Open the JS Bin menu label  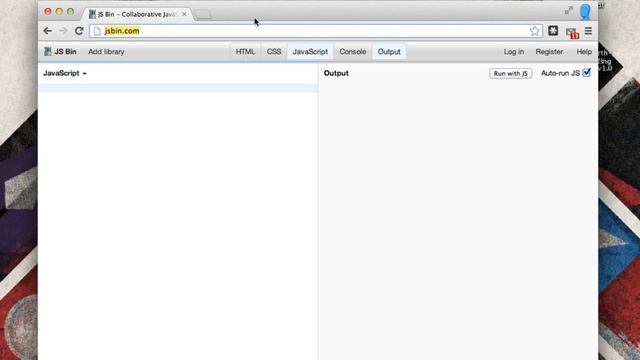pos(65,52)
